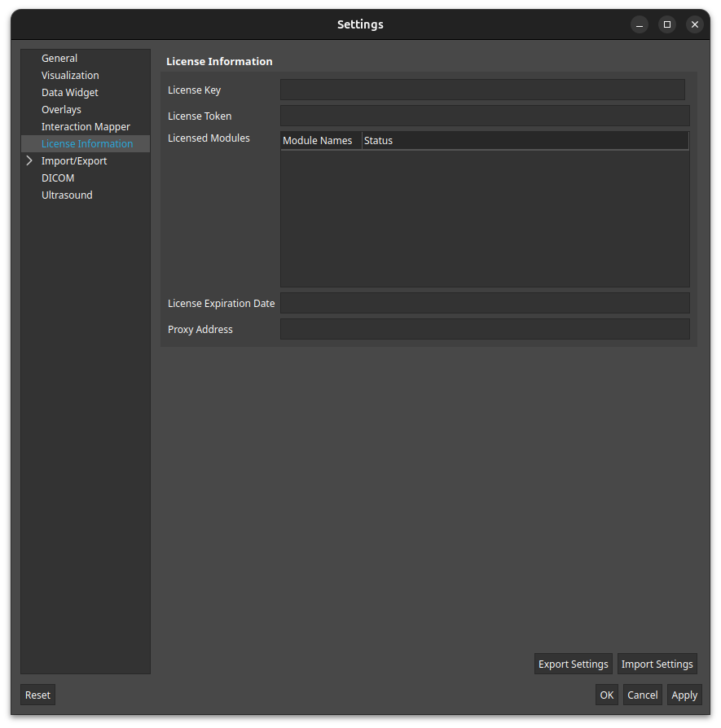
Task: Apply the current settings
Action: (x=684, y=695)
